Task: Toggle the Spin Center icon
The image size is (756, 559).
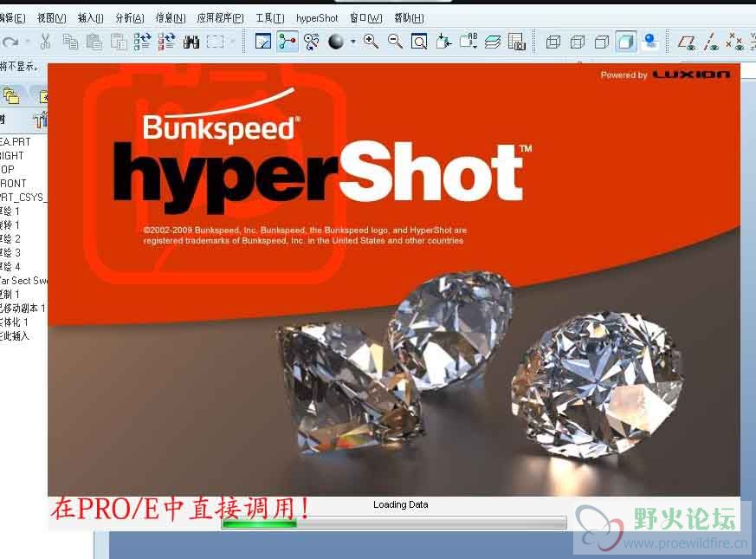Action: [x=288, y=42]
